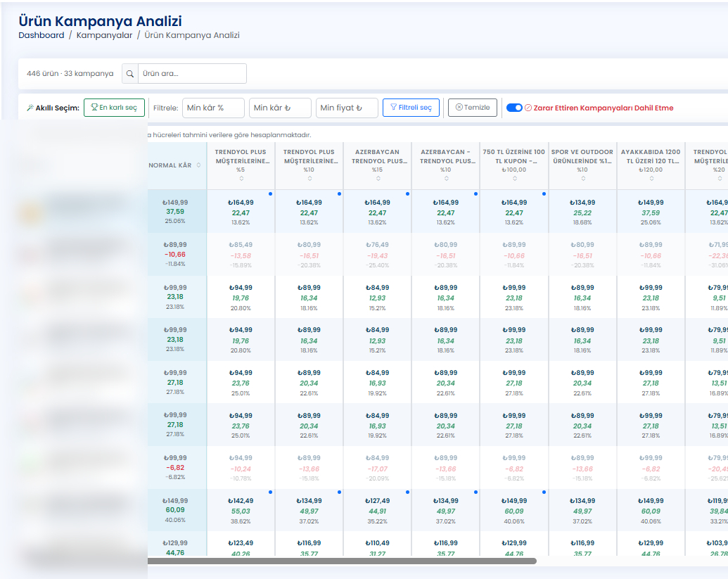This screenshot has height=579, width=728.
Task: Sort by the Normal Kâr column arrows
Action: [199, 165]
